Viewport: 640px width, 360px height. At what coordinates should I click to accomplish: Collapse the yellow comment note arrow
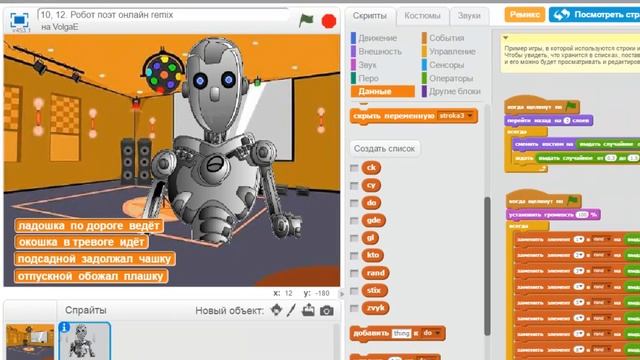505,38
